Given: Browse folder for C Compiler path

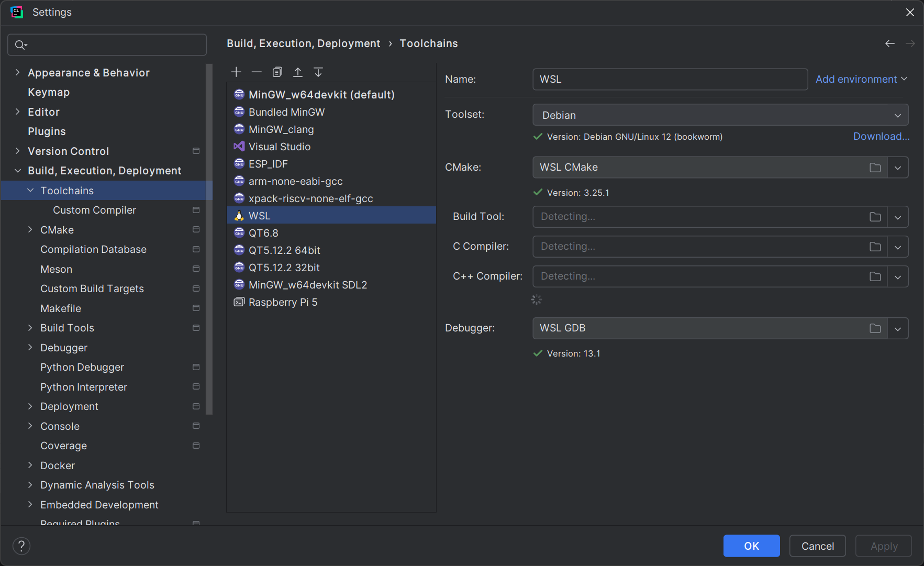Looking at the screenshot, I should coord(875,247).
